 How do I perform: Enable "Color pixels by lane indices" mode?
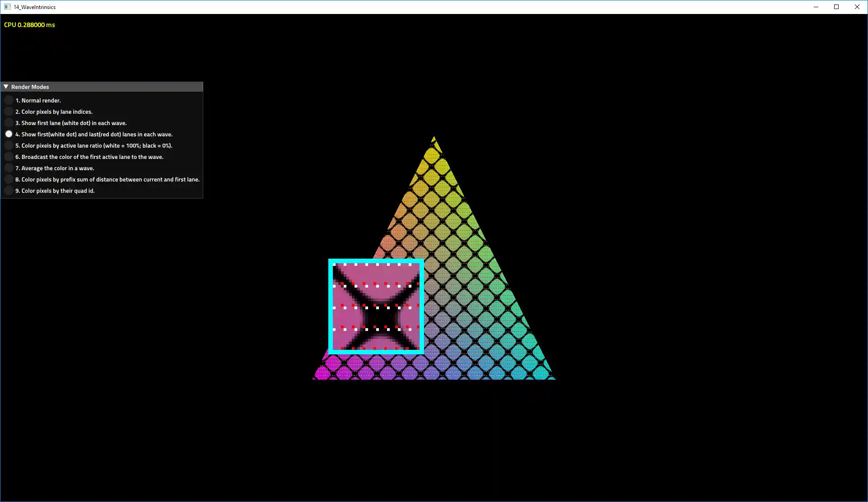[9, 111]
